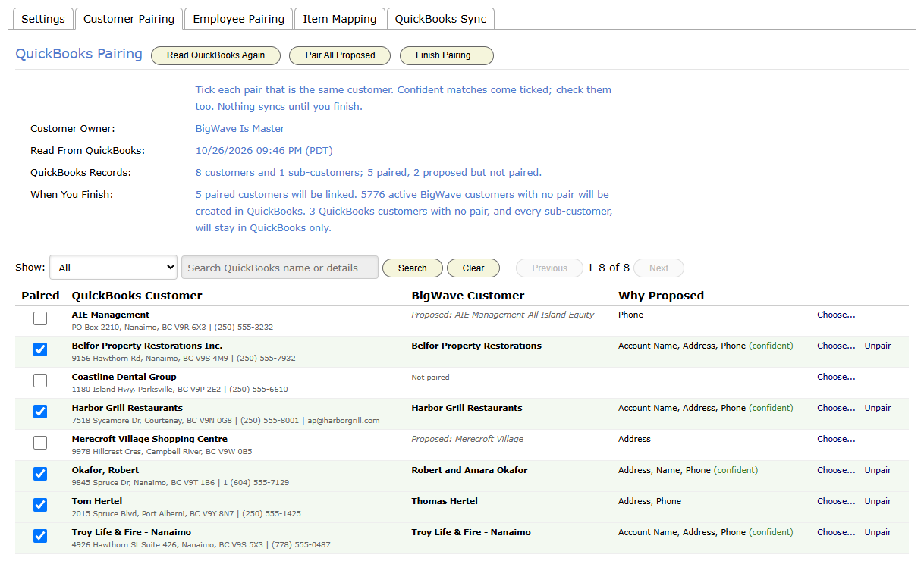
Task: Click Read QuickBooks Again button
Action: pyautogui.click(x=216, y=55)
